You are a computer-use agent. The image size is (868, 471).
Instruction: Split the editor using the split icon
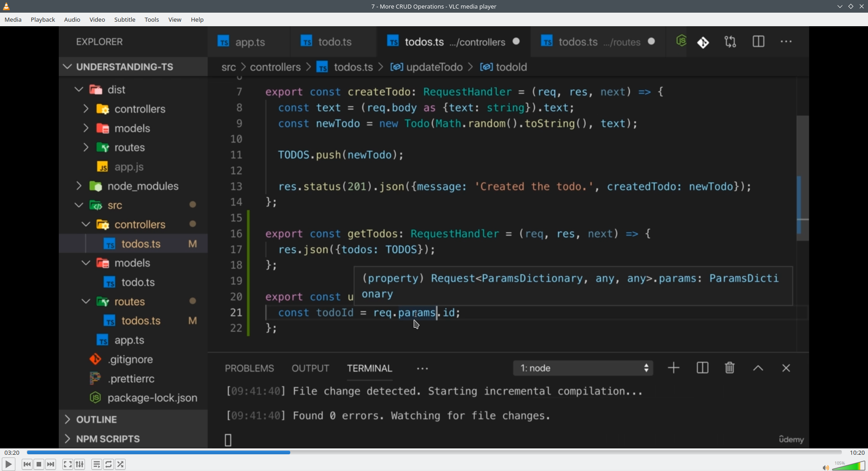point(759,41)
